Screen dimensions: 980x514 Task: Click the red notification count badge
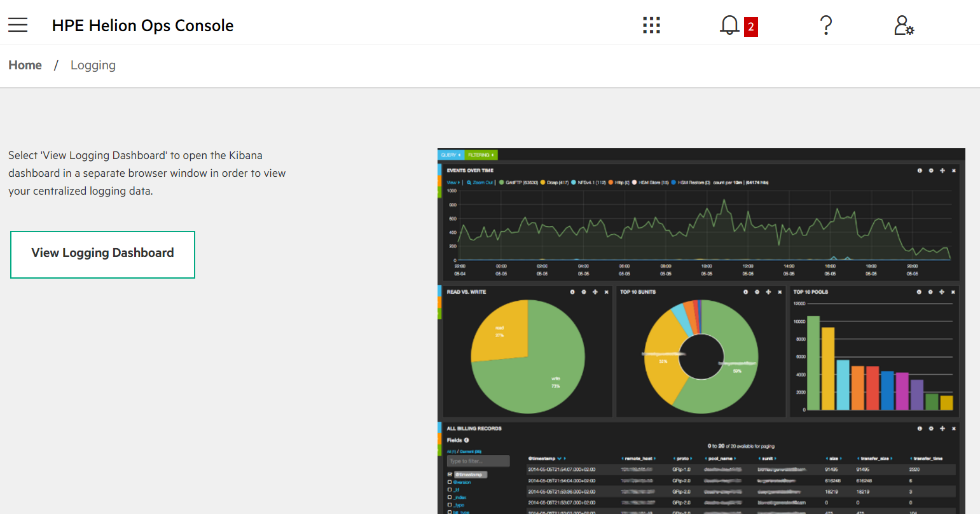[x=751, y=27]
